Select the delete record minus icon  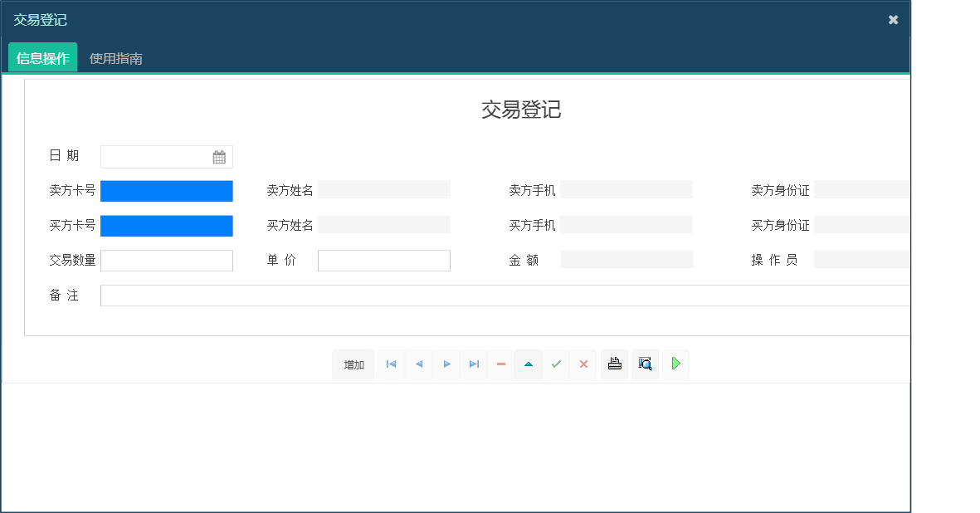coord(500,364)
